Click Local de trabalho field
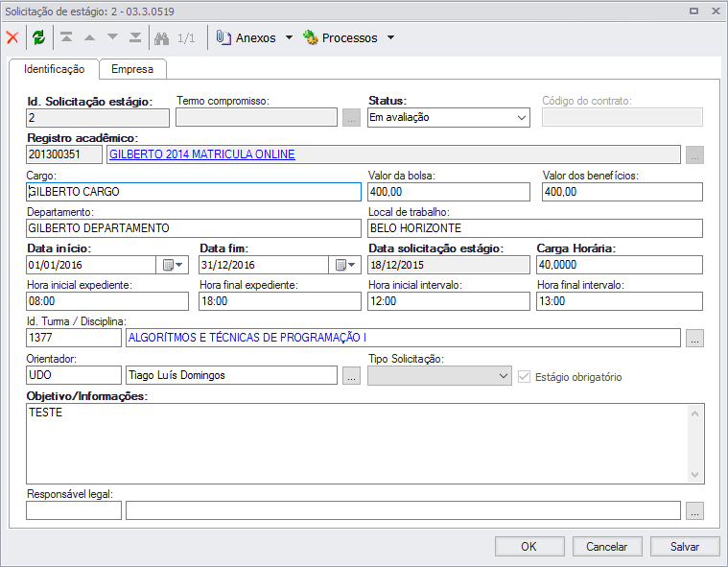The height and width of the screenshot is (567, 728). 535,228
